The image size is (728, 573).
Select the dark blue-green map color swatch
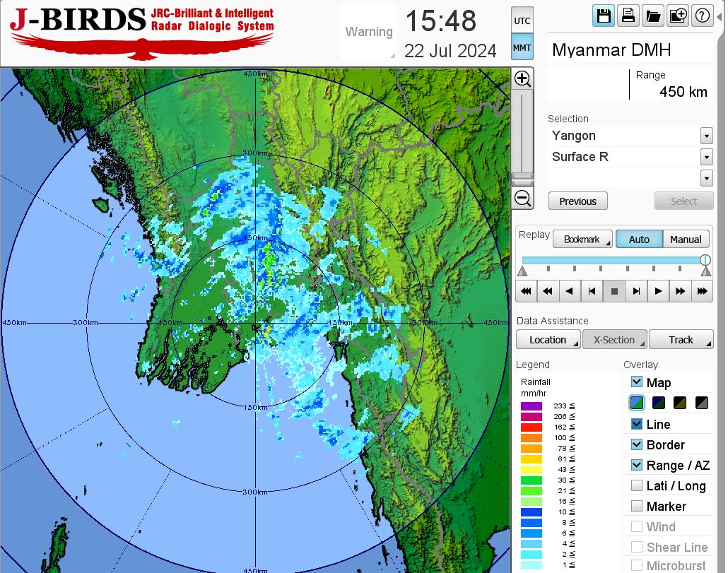click(x=659, y=403)
